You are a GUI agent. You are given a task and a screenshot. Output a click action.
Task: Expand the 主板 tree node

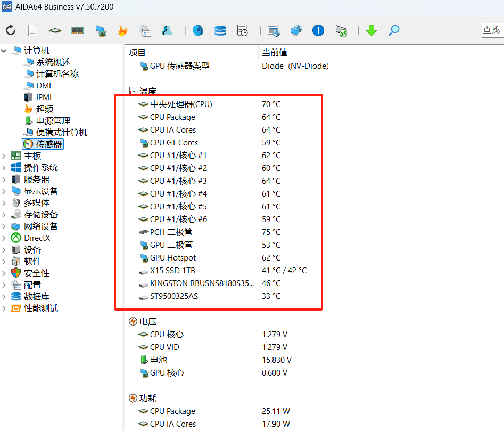click(4, 156)
